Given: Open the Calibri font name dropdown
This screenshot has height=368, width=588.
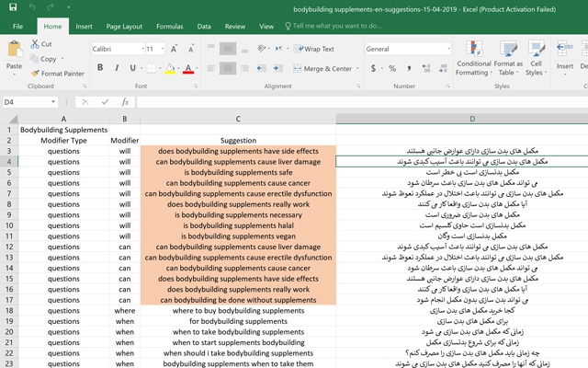Looking at the screenshot, I should 142,49.
